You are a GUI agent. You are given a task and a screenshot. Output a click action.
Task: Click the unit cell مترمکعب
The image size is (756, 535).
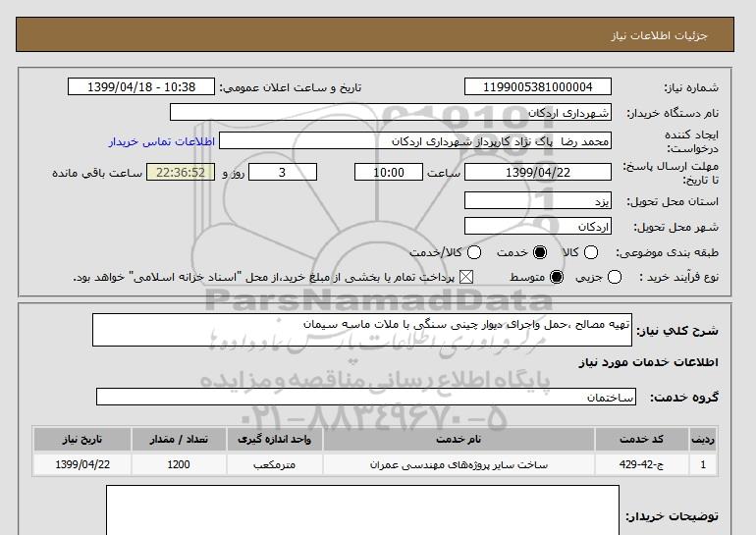click(x=274, y=464)
